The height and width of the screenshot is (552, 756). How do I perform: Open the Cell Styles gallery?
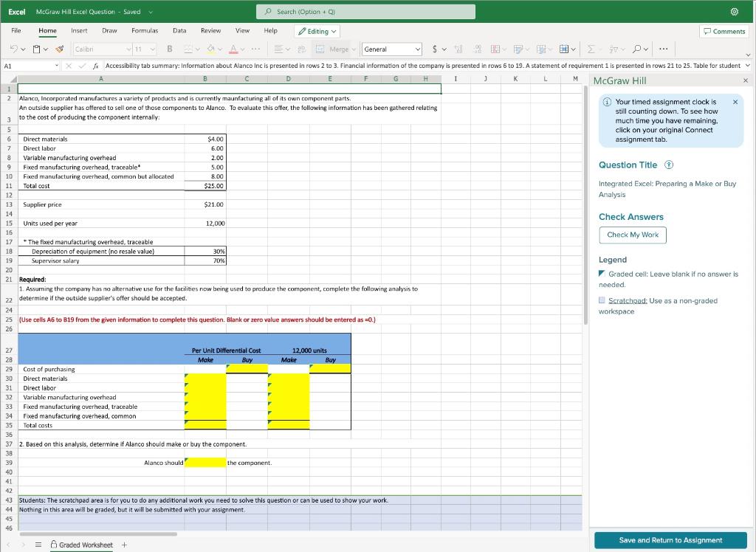click(x=541, y=49)
